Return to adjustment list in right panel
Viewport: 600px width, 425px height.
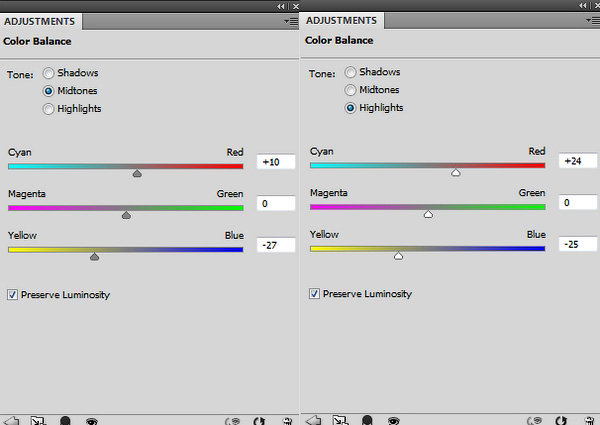[314, 420]
